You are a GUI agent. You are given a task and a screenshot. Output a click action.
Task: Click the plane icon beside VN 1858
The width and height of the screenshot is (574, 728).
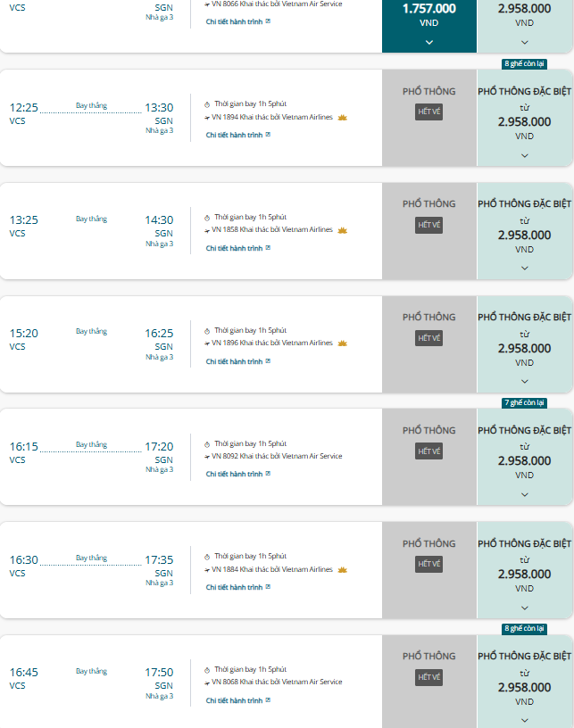click(x=207, y=230)
